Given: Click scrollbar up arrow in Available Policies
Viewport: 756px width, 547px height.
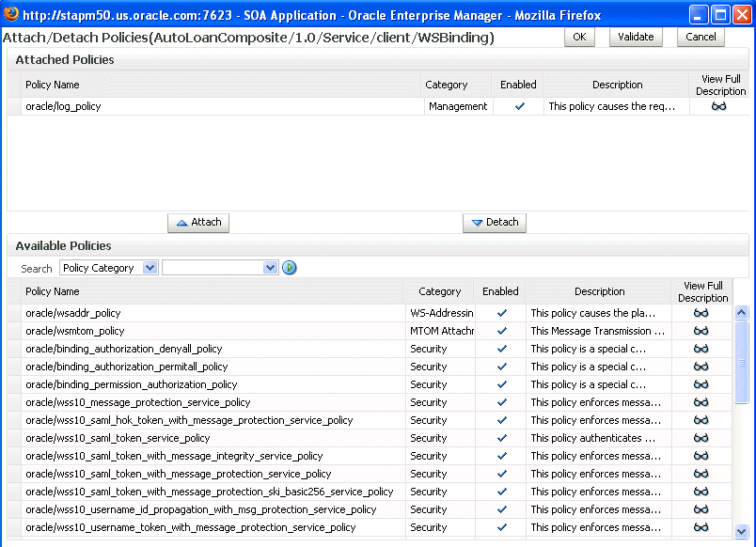Looking at the screenshot, I should [741, 313].
